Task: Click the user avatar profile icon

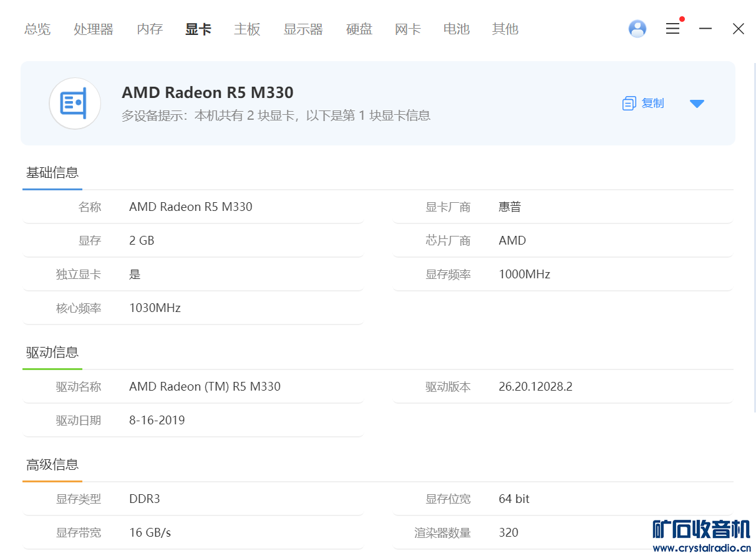Action: pos(637,29)
